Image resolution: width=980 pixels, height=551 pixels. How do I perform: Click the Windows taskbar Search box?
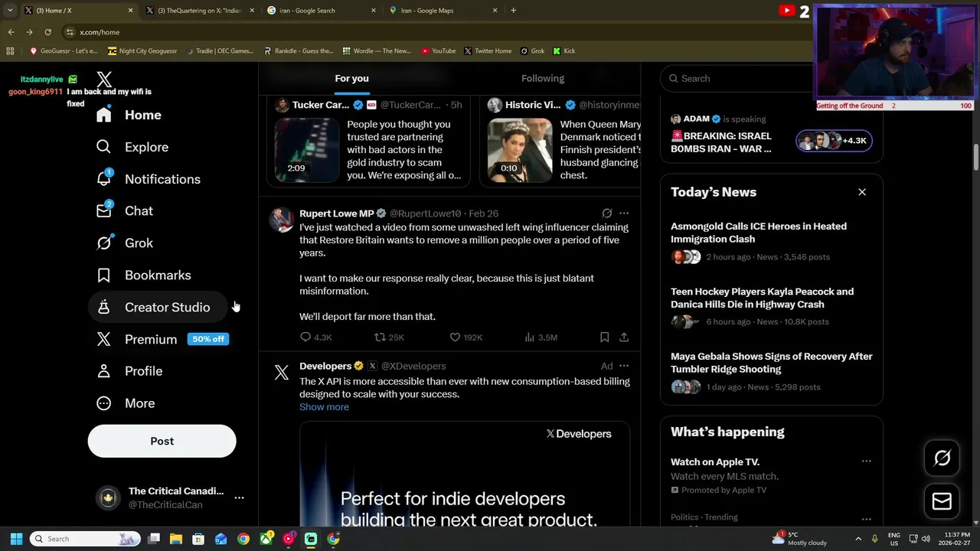pyautogui.click(x=85, y=539)
